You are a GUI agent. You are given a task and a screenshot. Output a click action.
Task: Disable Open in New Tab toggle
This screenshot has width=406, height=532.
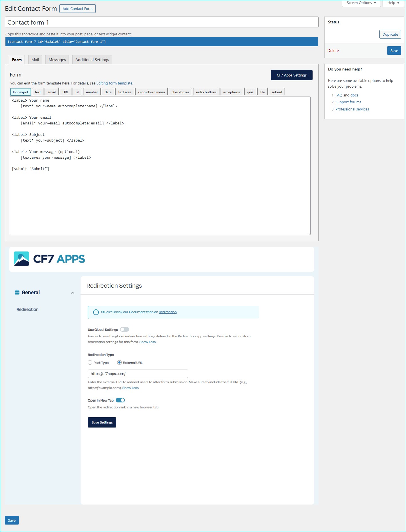(x=120, y=400)
